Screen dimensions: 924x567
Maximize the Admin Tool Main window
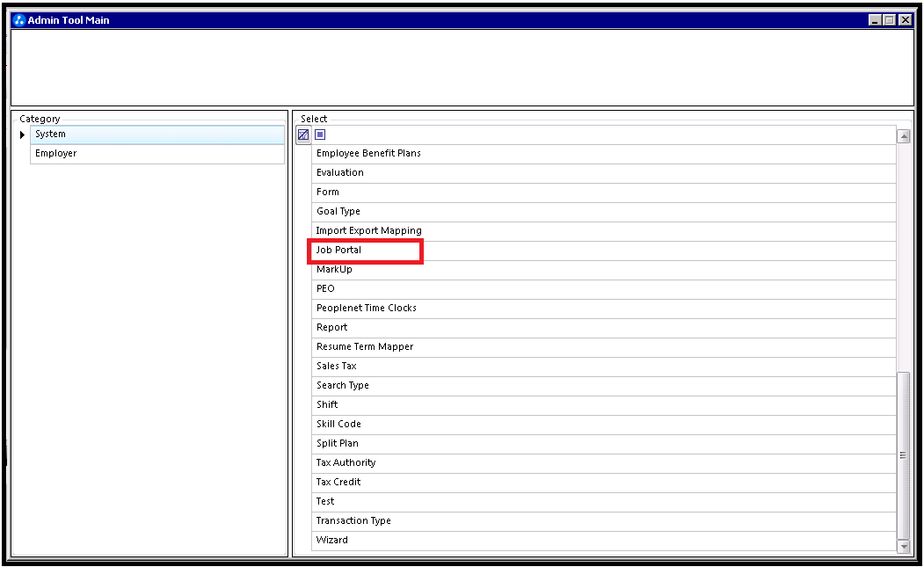click(889, 20)
